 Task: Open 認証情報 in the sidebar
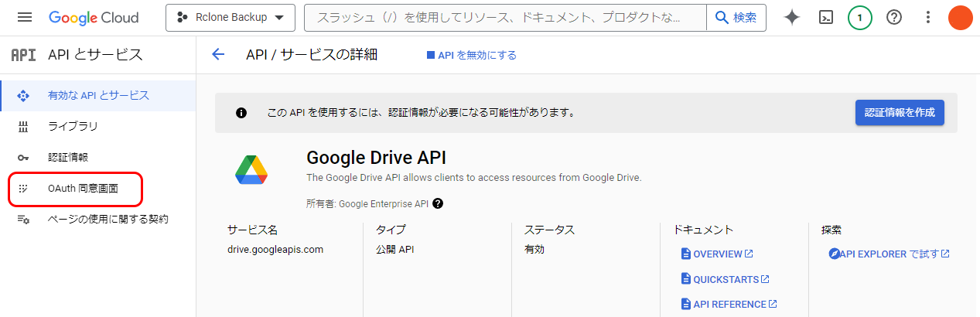point(98,157)
